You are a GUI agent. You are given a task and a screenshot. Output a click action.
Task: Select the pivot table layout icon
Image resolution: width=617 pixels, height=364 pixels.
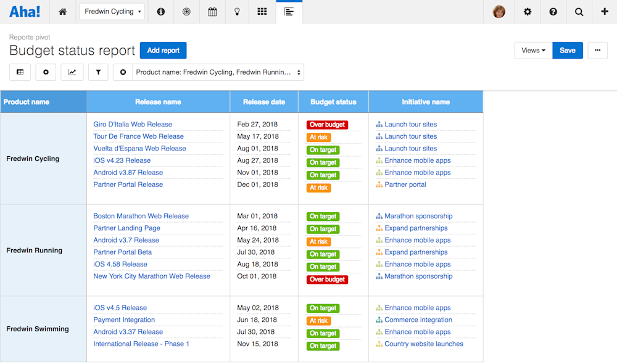20,72
